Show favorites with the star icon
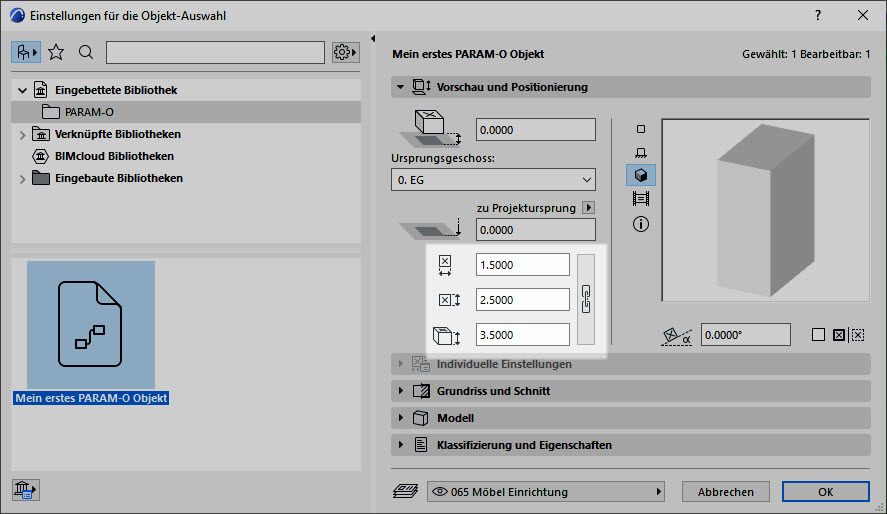Screen dimensions: 887x514 click(56, 53)
